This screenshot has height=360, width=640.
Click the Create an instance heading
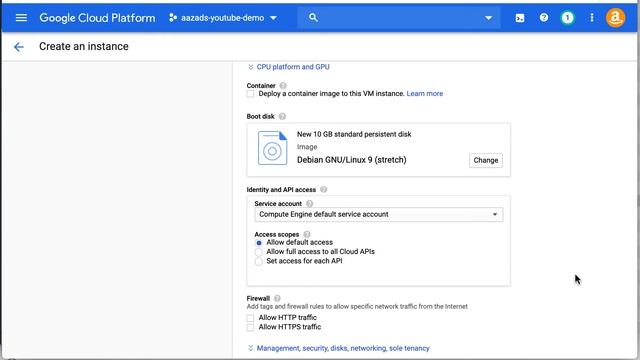(x=84, y=47)
